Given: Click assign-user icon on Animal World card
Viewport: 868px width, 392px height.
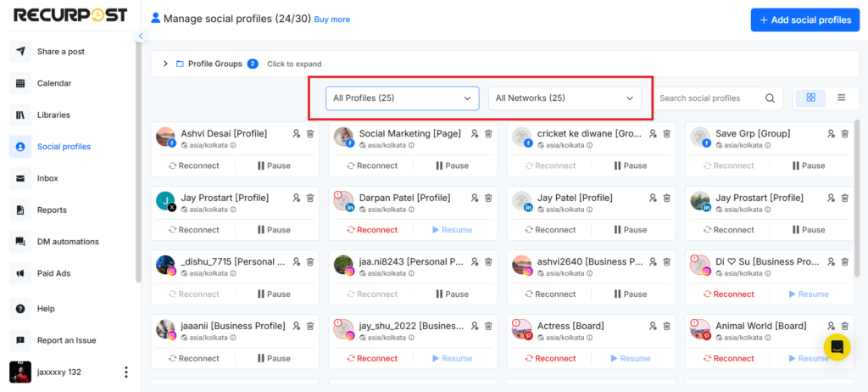Looking at the screenshot, I should (831, 326).
